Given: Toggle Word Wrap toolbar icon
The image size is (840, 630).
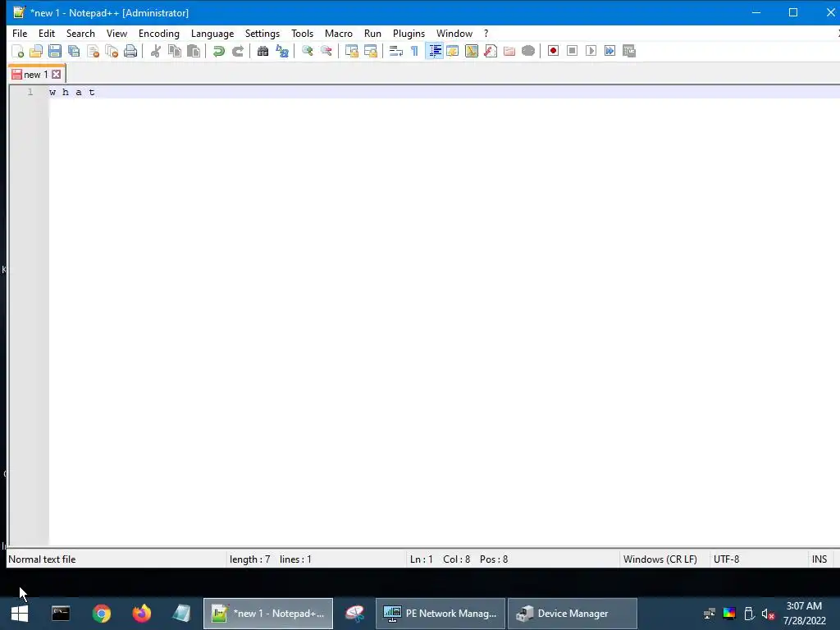Looking at the screenshot, I should click(x=396, y=52).
